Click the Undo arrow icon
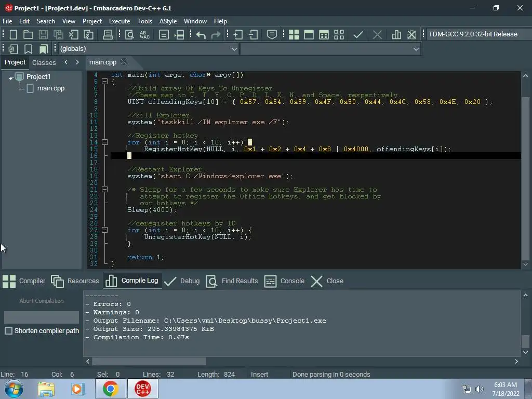This screenshot has height=399, width=532. (201, 34)
